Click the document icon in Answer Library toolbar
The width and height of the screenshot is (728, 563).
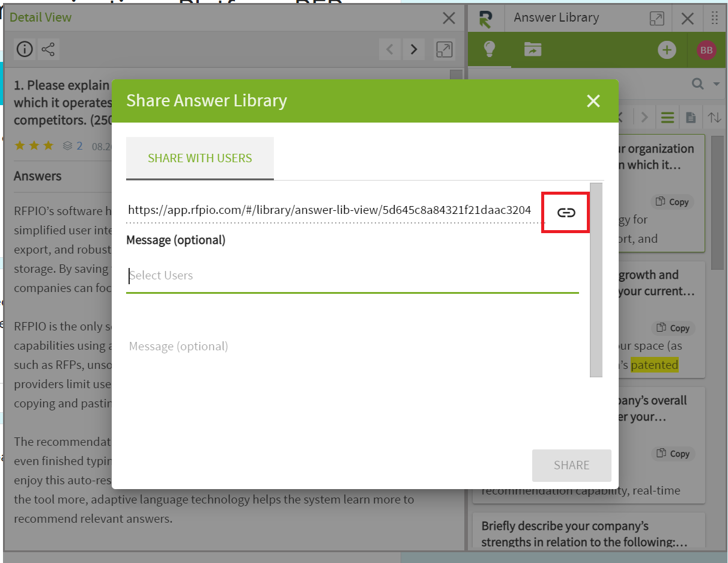[691, 117]
